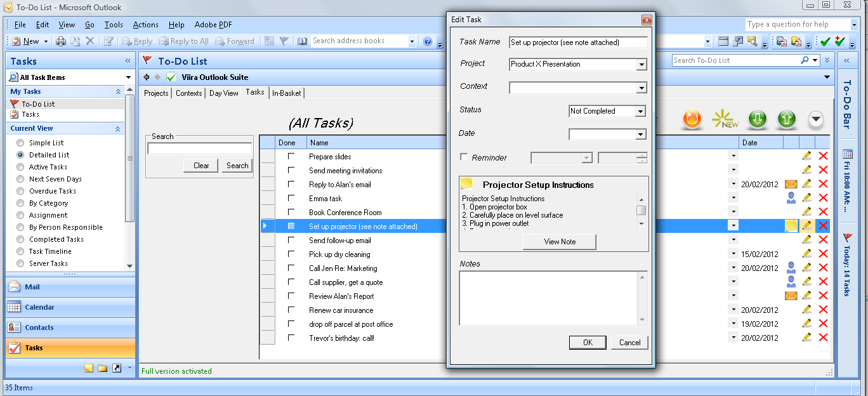The height and width of the screenshot is (396, 868).
Task: Check Done for Book Conference Room
Action: point(291,212)
